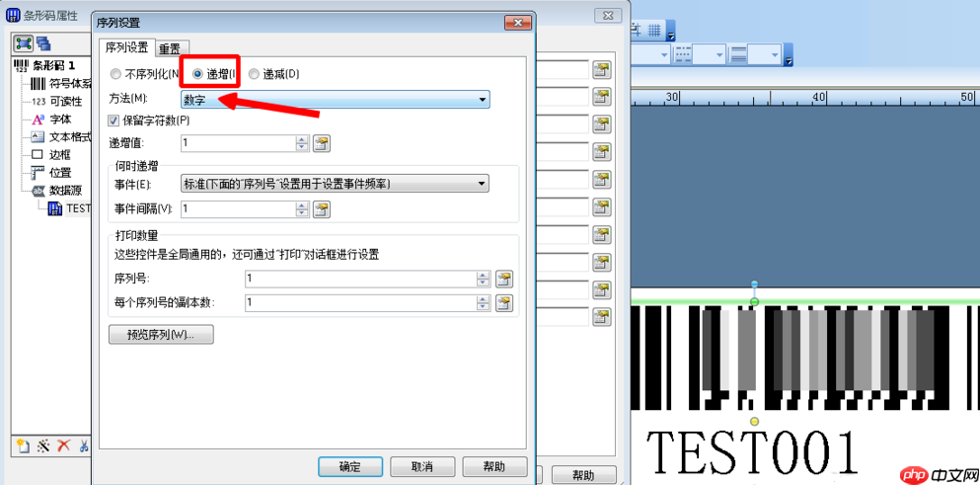The height and width of the screenshot is (485, 980).
Task: Click the TEST001 barcode text on canvas
Action: click(x=751, y=454)
